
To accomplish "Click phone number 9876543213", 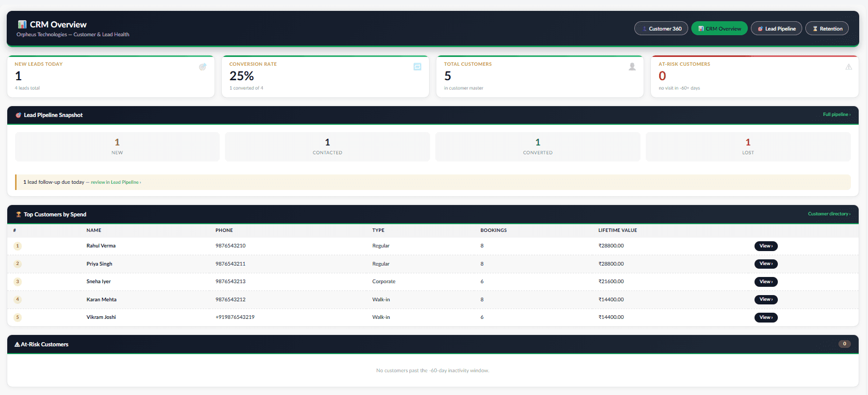I will click(231, 282).
